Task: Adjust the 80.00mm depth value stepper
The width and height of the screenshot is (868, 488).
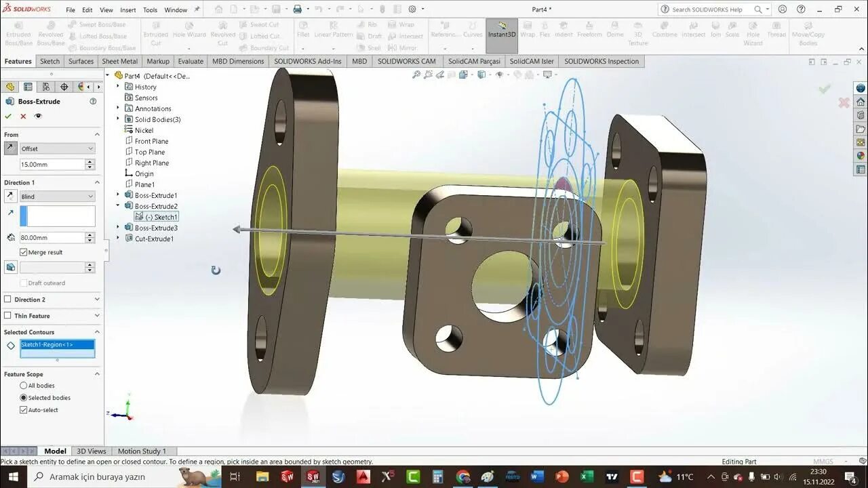Action: (x=89, y=237)
